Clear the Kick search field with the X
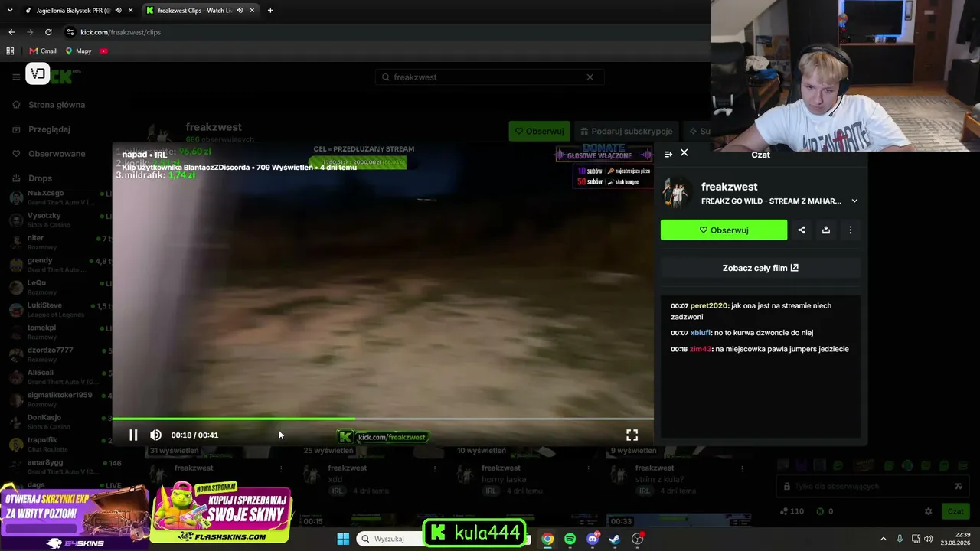The height and width of the screenshot is (551, 980). click(x=590, y=77)
